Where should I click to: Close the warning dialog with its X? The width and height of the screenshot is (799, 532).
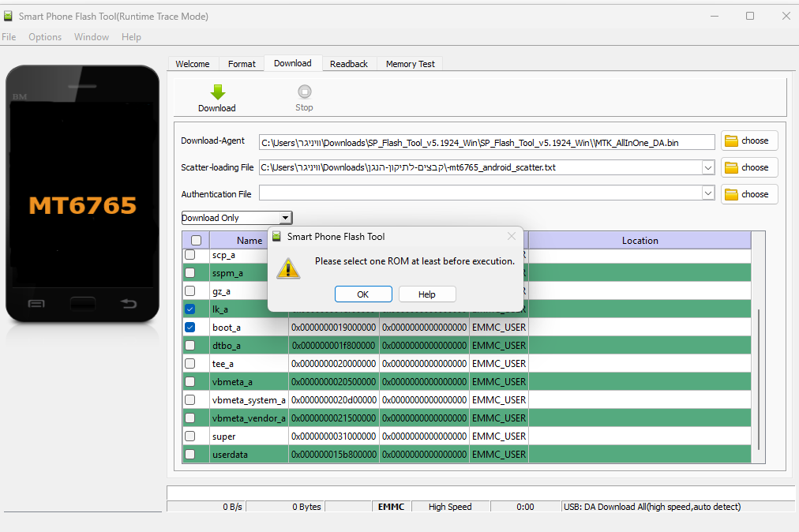pyautogui.click(x=512, y=236)
